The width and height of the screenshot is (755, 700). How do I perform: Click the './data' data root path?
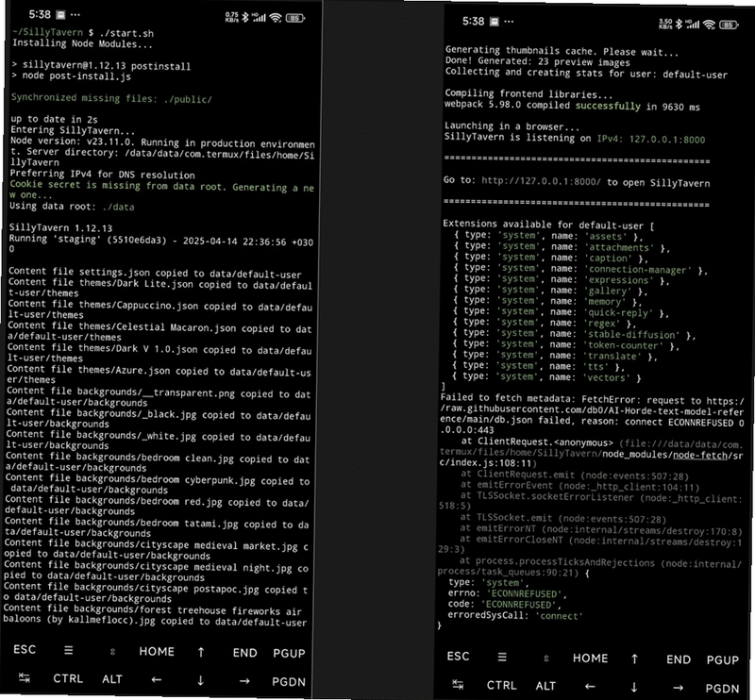pyautogui.click(x=119, y=207)
